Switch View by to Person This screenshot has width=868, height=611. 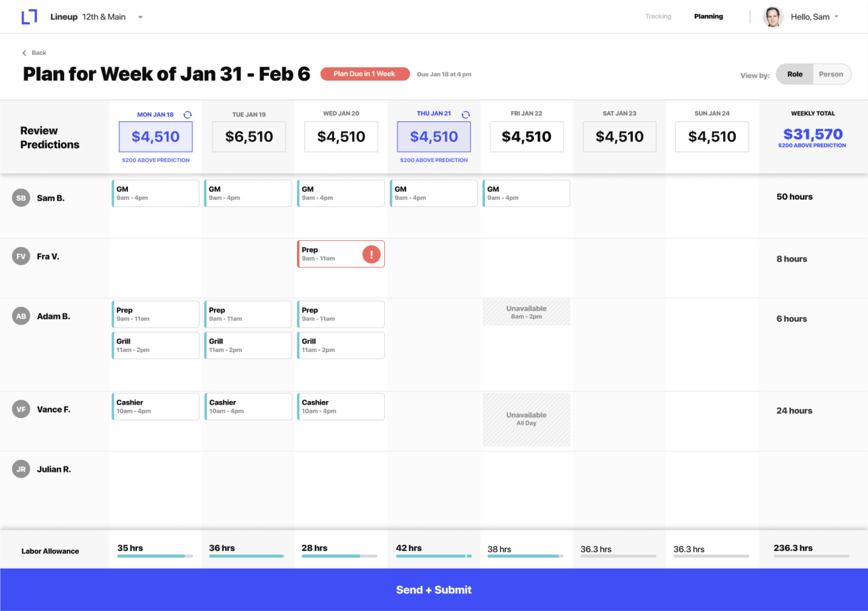click(x=831, y=74)
